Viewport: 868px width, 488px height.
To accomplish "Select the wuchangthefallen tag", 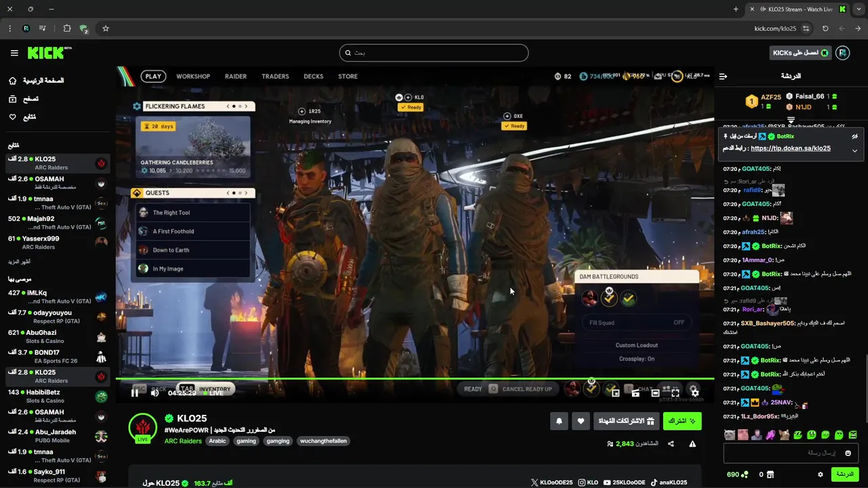I will click(x=325, y=441).
